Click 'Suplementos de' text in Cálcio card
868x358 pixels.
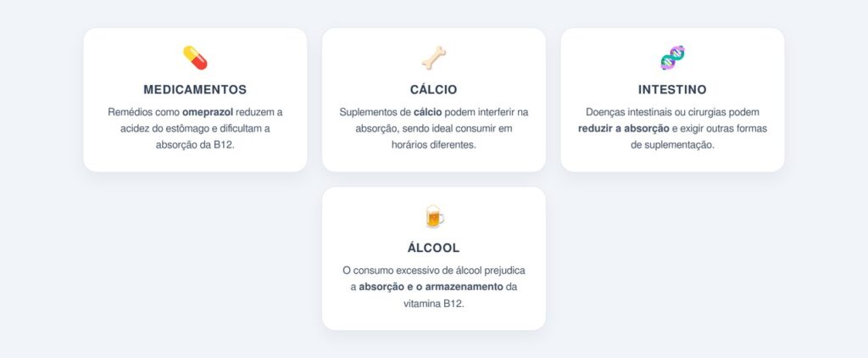(376, 113)
